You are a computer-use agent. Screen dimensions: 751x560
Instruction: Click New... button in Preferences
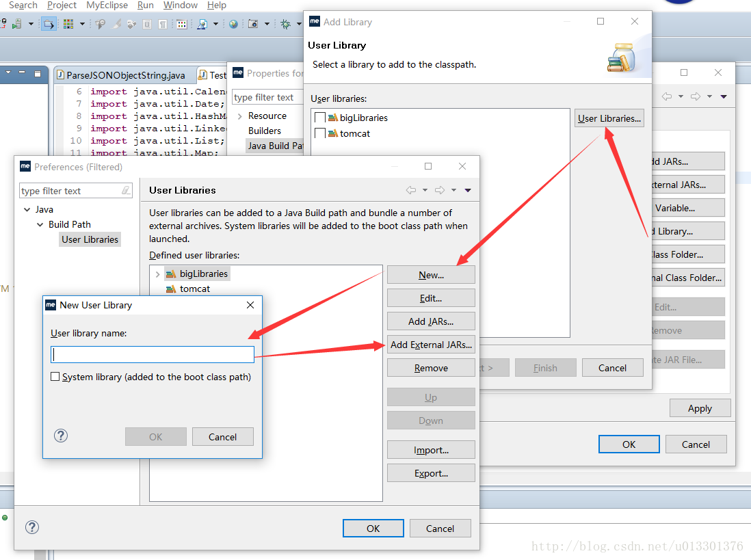tap(431, 275)
